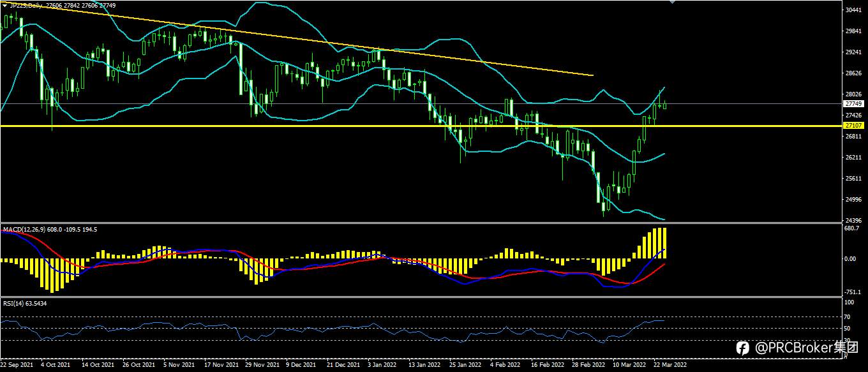Click the 26 Oct 2021 date label
This screenshot has width=868, height=372.
138,366
